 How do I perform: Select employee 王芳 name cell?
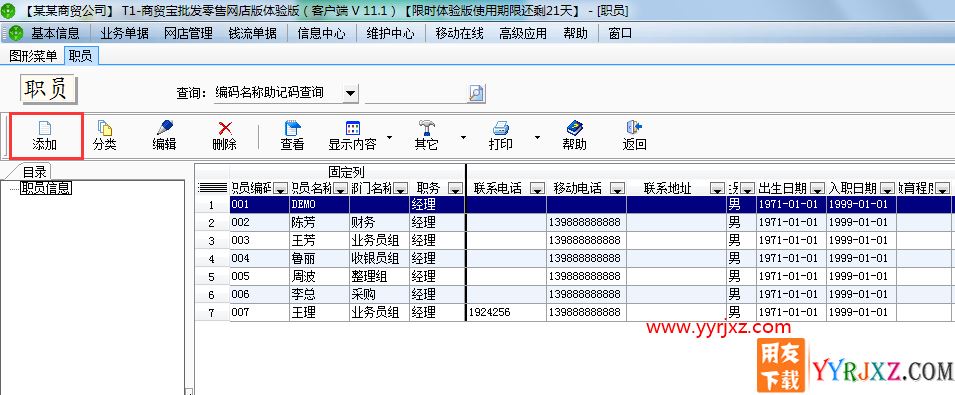tap(319, 240)
